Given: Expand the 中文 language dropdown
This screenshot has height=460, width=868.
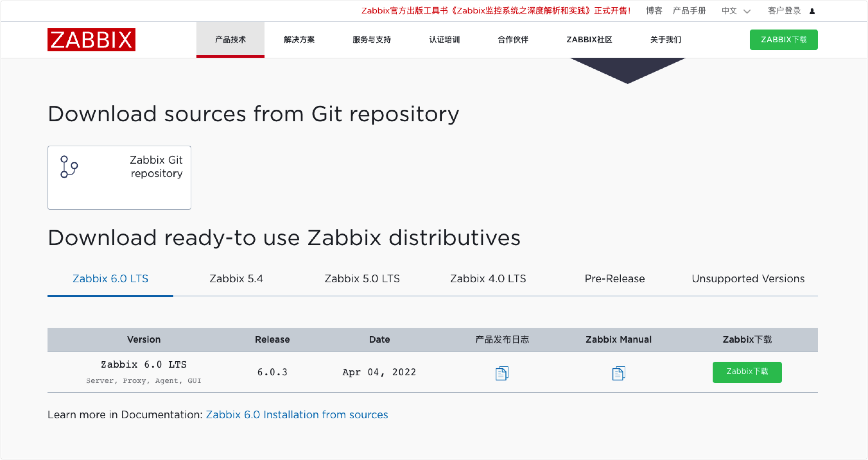Looking at the screenshot, I should [x=736, y=11].
